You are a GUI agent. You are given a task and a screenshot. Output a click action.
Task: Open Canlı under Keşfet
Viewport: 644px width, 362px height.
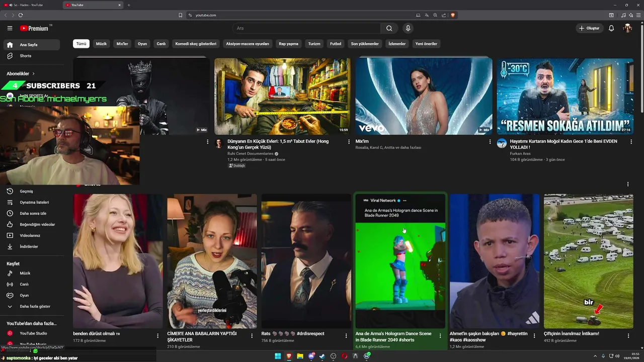[32, 284]
